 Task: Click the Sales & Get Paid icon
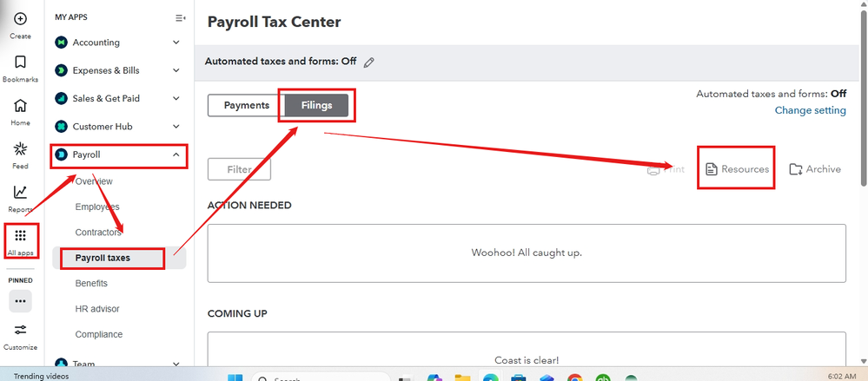[61, 98]
